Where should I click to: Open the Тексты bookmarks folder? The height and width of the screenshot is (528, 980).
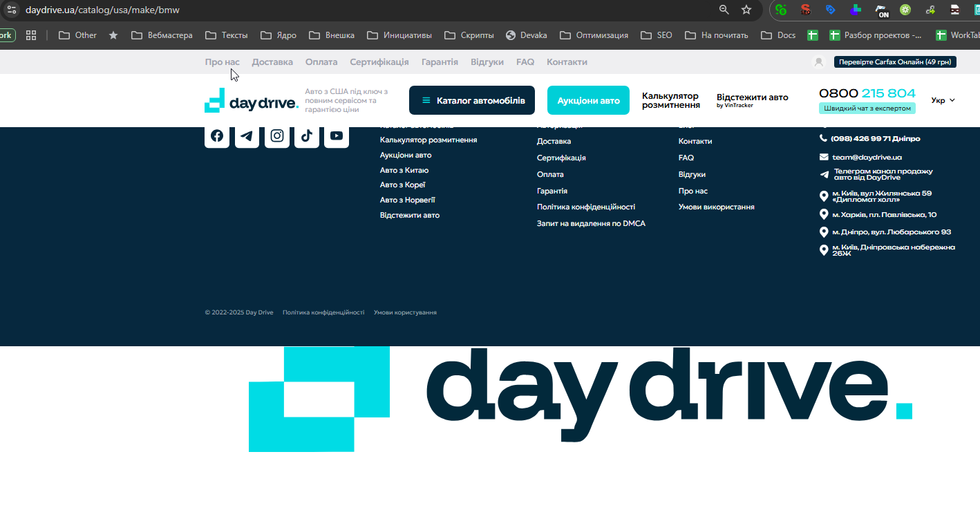[225, 35]
